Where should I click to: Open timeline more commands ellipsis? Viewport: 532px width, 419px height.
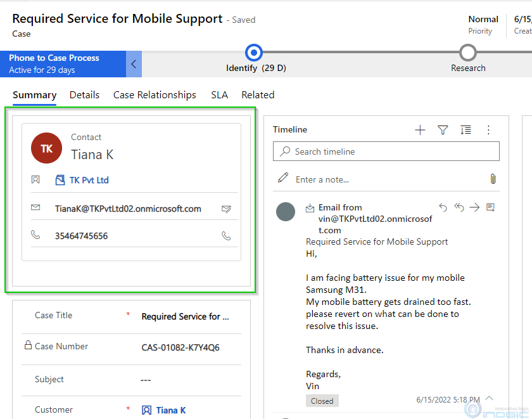488,130
